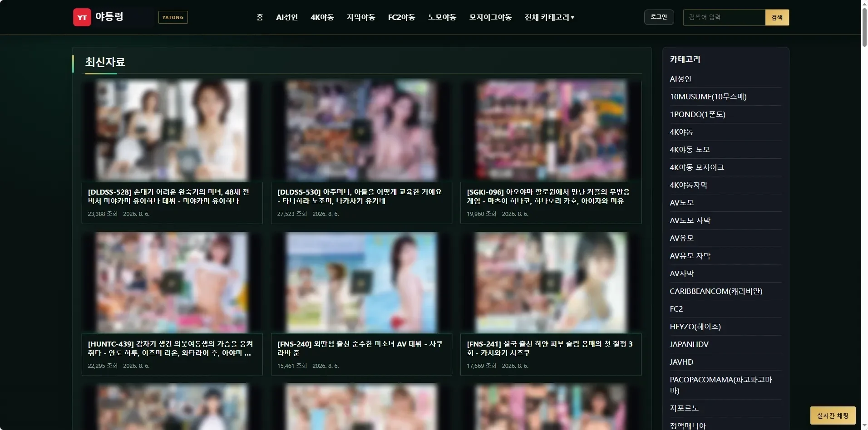Select 4K야동 in the top navigation
868x430 pixels.
(x=322, y=17)
